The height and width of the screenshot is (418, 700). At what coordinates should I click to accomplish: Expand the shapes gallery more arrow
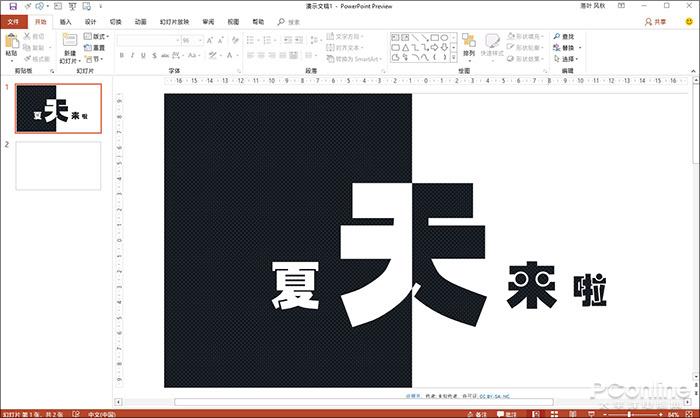click(455, 58)
